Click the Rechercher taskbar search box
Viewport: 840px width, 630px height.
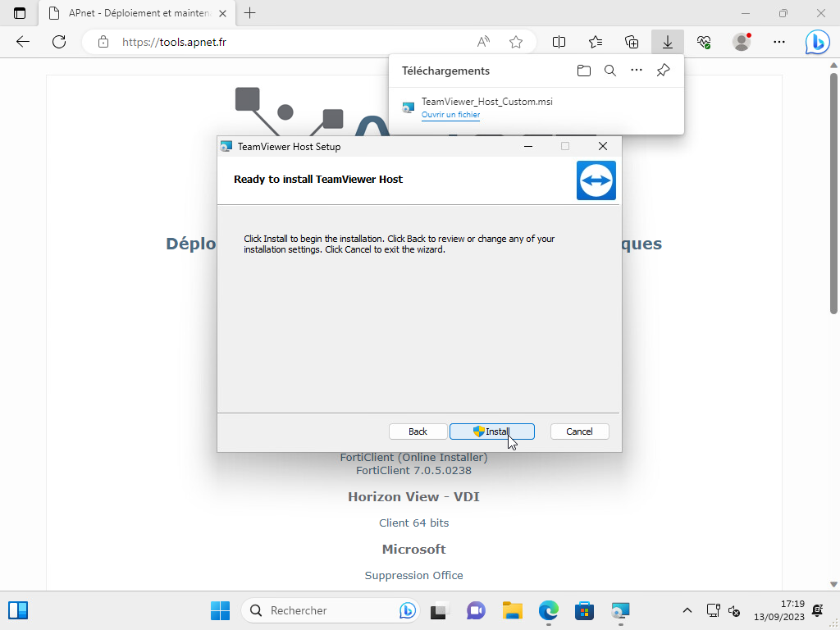tap(331, 610)
